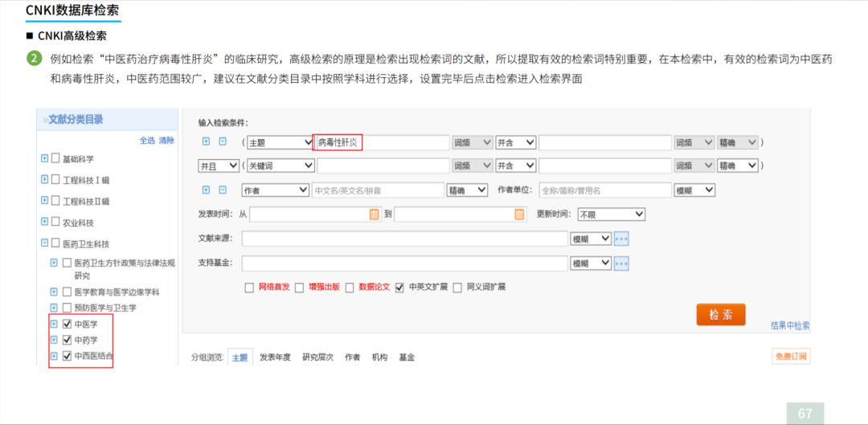This screenshot has width=868, height=425.
Task: Click the 文献来源 input field
Action: click(x=404, y=239)
